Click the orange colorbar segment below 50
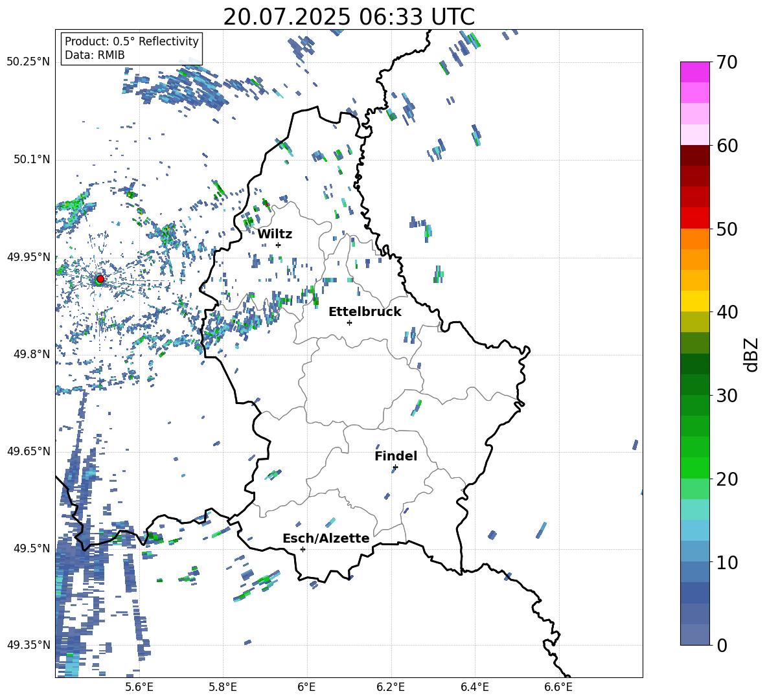The height and width of the screenshot is (700, 767). [x=694, y=238]
